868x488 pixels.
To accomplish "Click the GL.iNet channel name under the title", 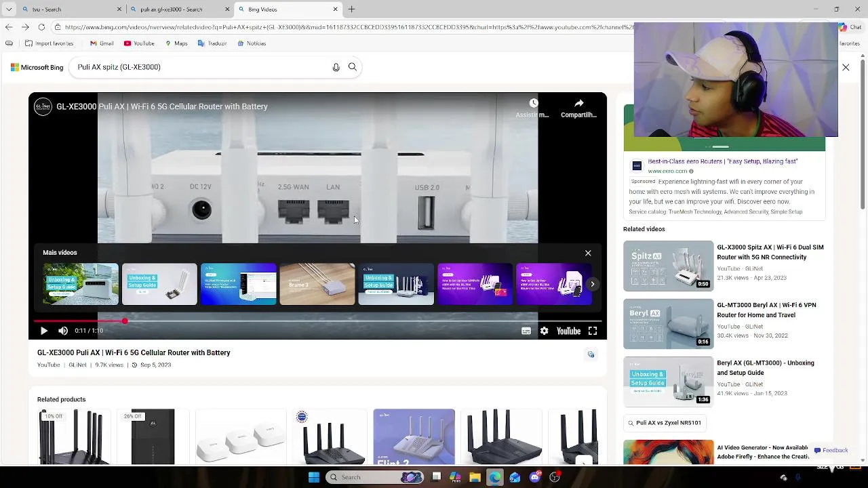I will tap(77, 365).
